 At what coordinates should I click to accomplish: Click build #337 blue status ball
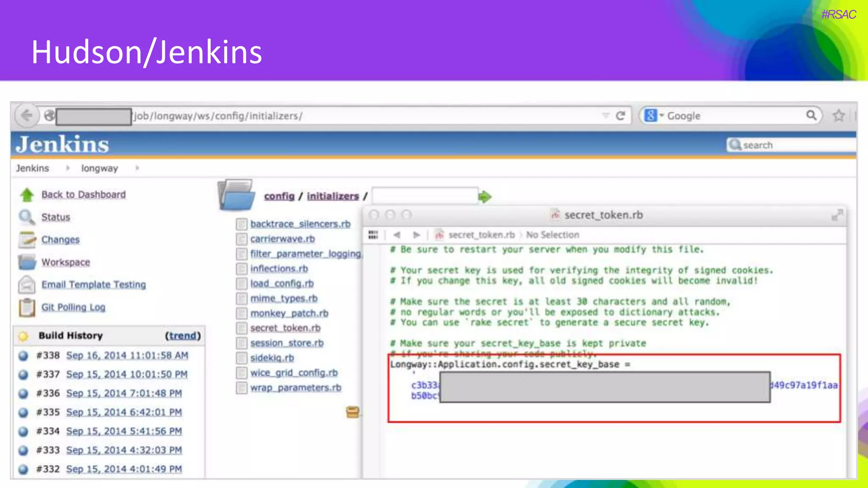tap(23, 374)
